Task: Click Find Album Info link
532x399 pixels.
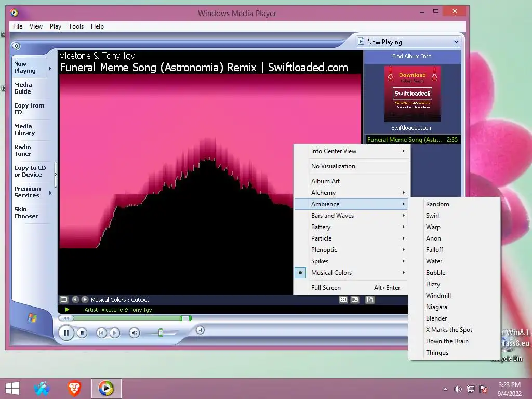Action: pyautogui.click(x=412, y=56)
